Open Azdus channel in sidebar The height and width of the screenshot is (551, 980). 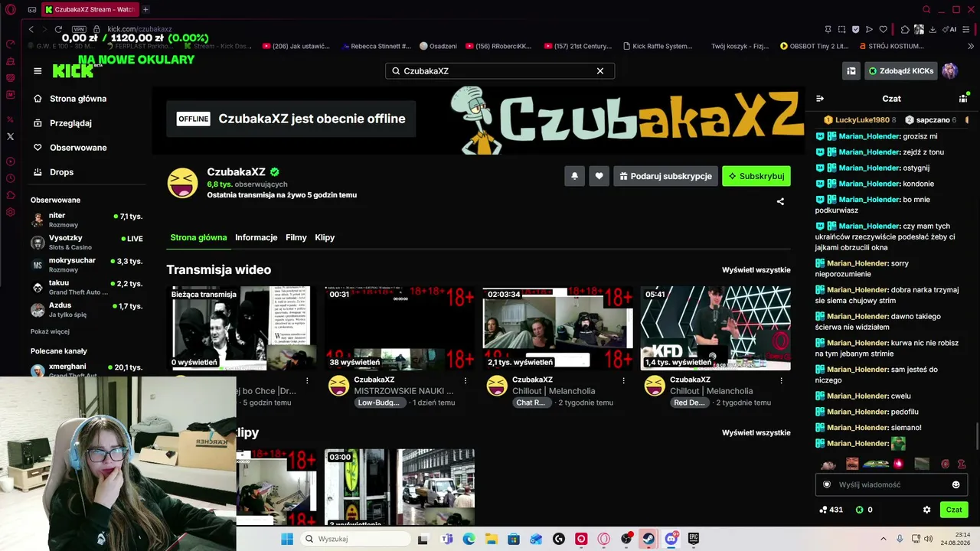pyautogui.click(x=87, y=310)
